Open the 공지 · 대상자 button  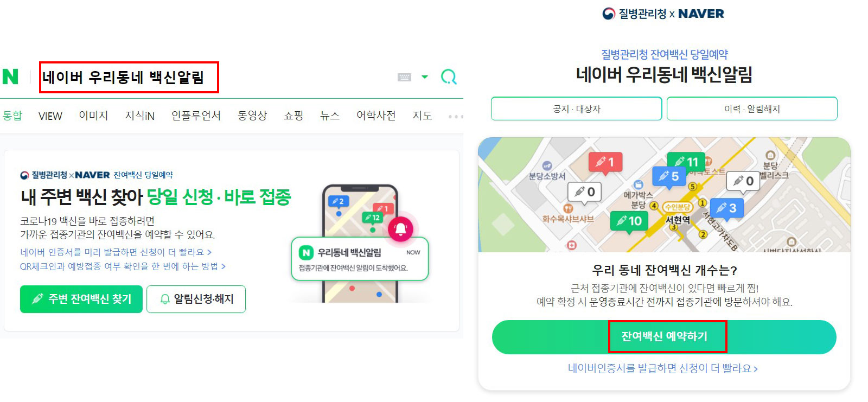[x=577, y=109]
